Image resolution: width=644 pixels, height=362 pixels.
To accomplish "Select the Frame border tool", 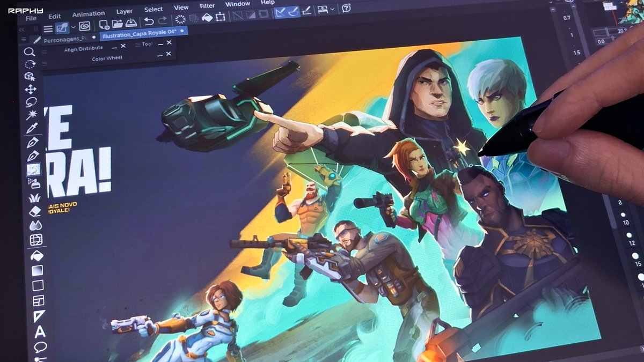I will [x=39, y=301].
